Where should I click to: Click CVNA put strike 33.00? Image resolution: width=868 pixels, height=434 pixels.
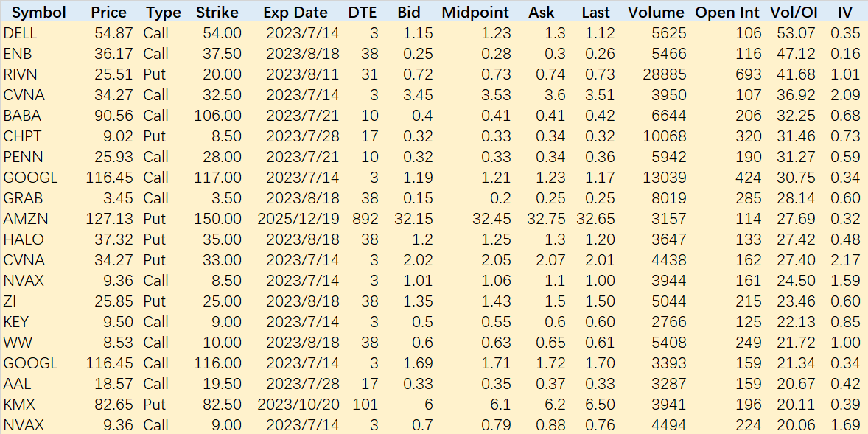click(222, 260)
